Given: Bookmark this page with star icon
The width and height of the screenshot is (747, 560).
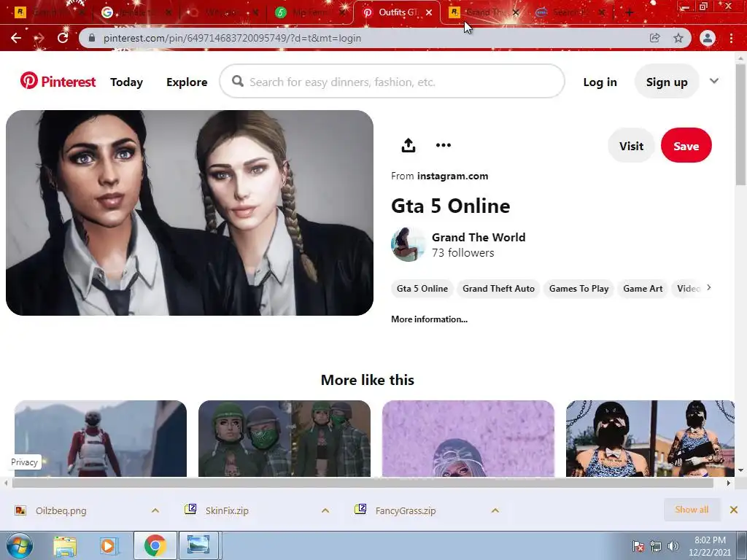Looking at the screenshot, I should tap(678, 38).
